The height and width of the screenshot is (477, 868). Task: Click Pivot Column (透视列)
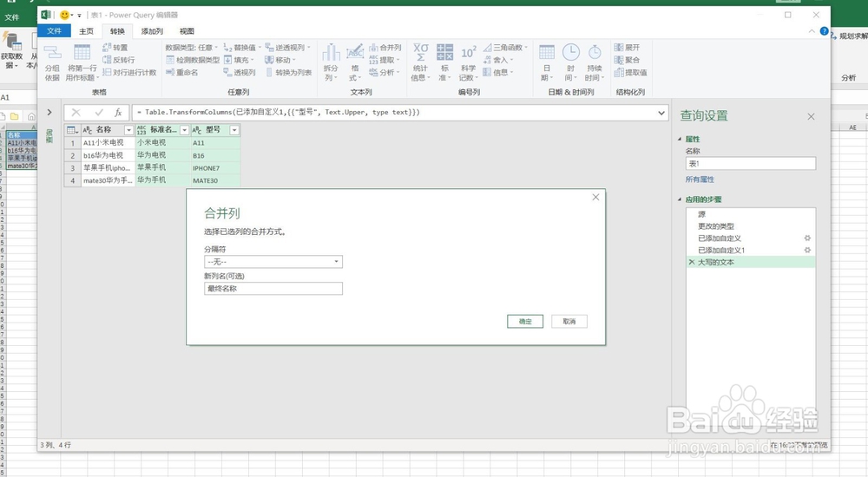point(240,73)
